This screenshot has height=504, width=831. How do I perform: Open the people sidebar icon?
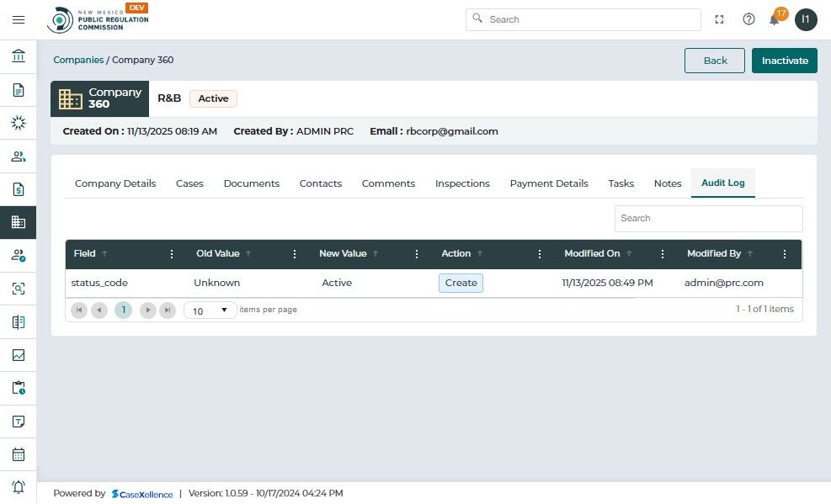pyautogui.click(x=19, y=157)
